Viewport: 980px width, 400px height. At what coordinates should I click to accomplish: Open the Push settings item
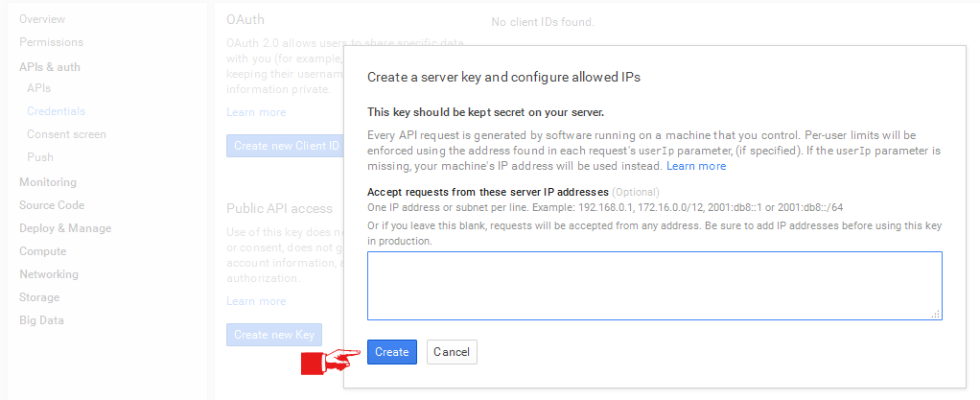point(40,157)
